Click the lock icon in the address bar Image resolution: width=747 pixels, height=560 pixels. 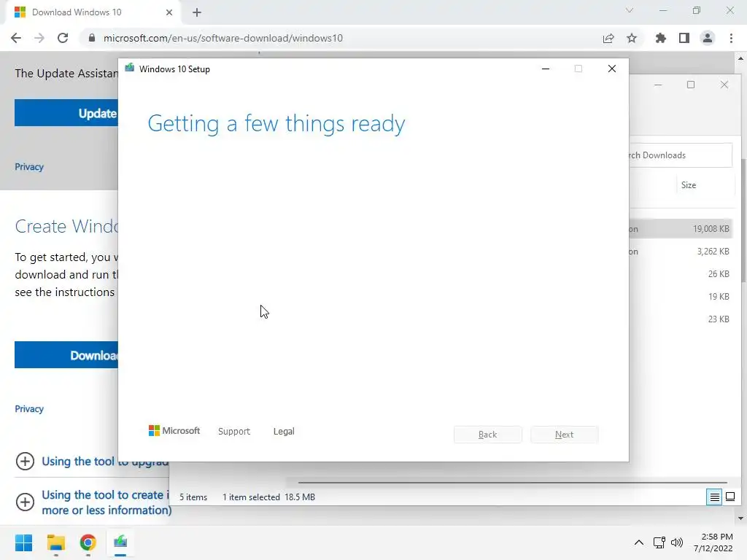92,38
